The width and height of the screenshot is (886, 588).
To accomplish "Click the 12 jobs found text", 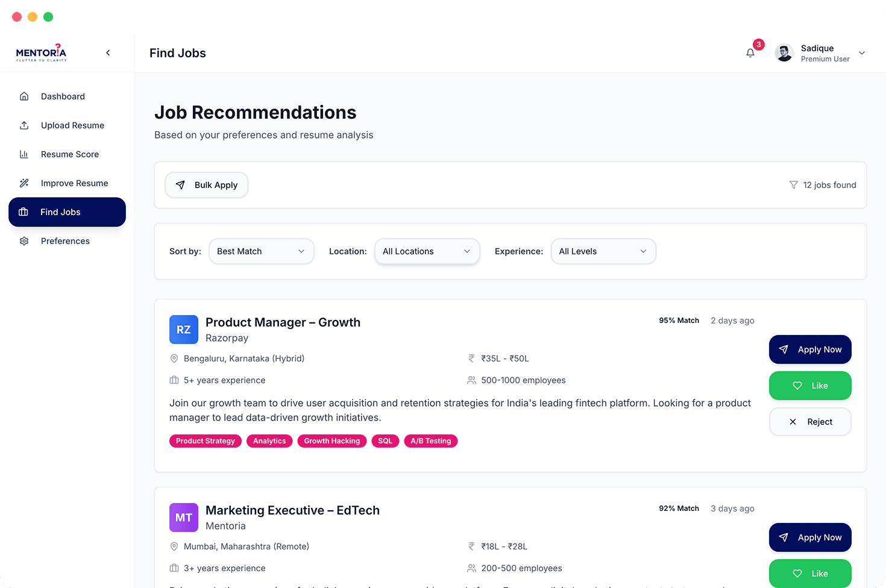I will pos(829,185).
